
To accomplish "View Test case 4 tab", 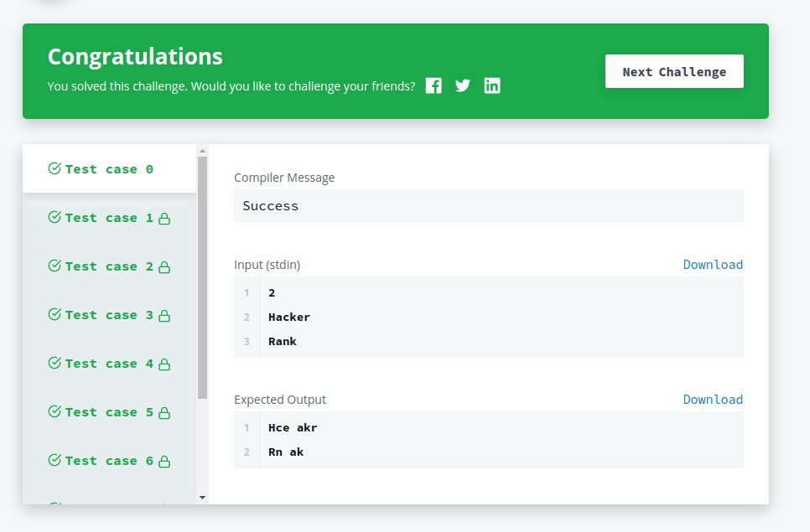I will tap(110, 364).
